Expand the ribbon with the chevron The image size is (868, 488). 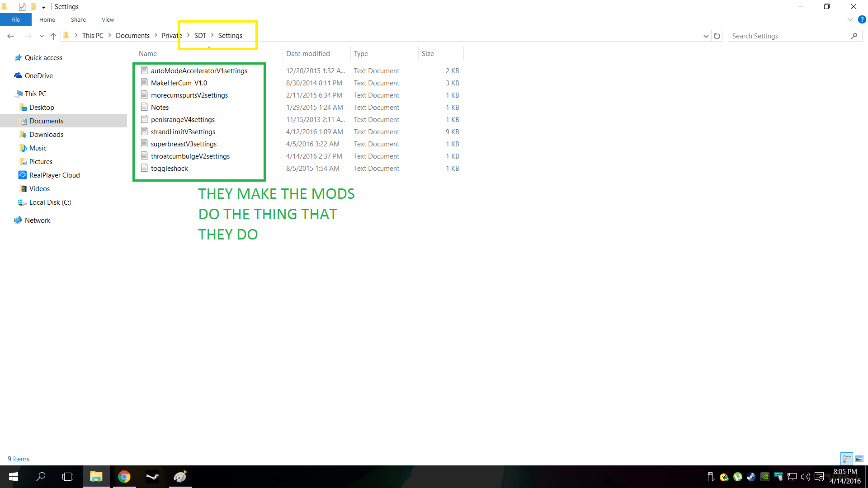tap(850, 19)
